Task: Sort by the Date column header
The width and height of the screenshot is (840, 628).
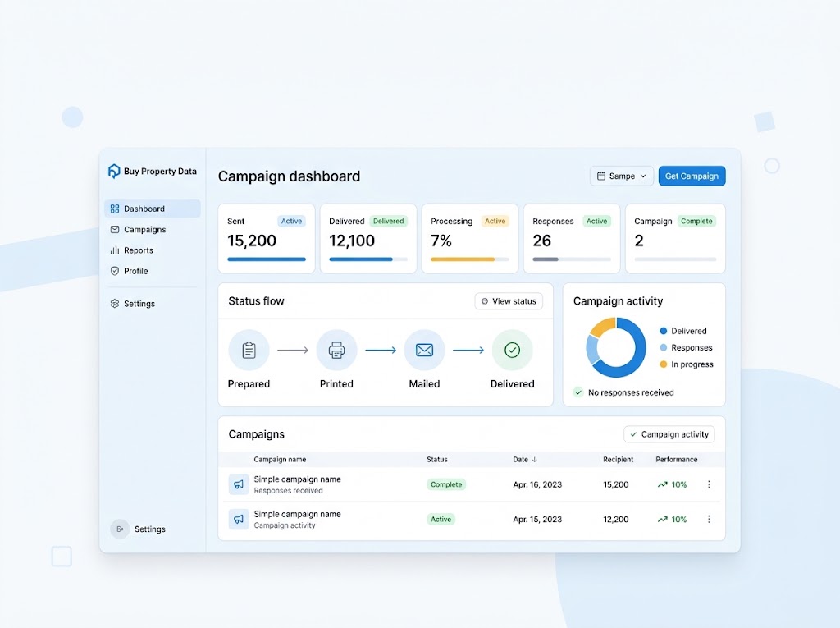Action: pyautogui.click(x=524, y=460)
